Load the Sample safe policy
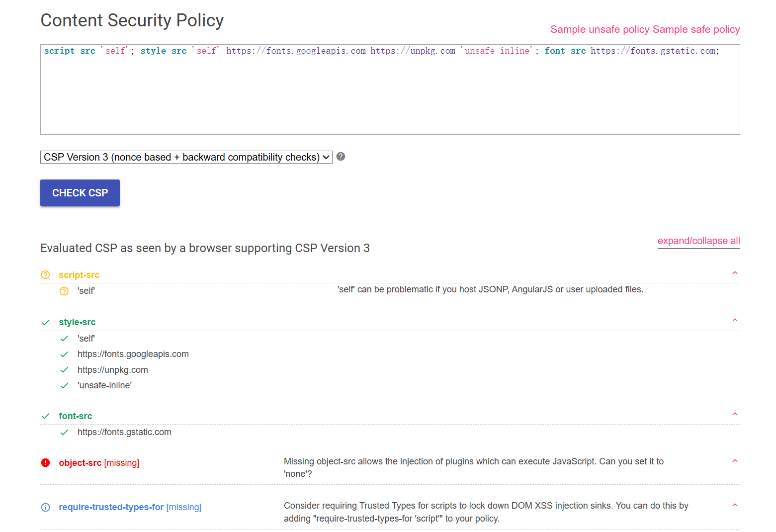776x532 pixels. pos(696,29)
